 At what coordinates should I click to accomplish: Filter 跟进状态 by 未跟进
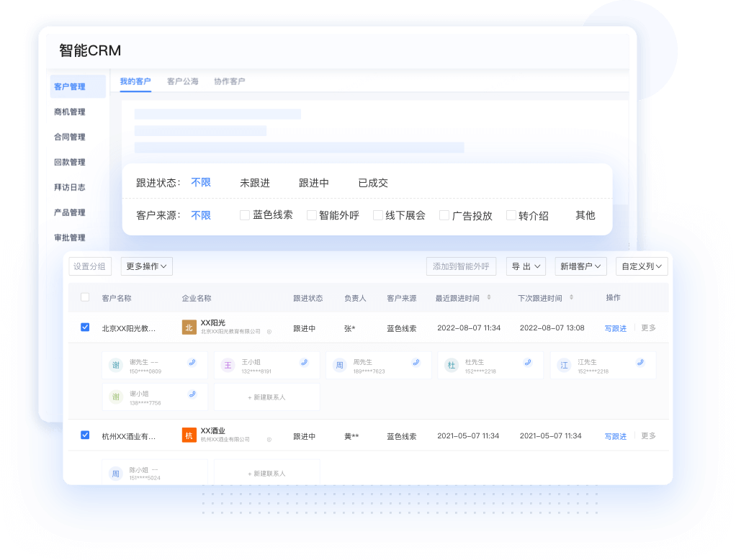click(x=255, y=183)
